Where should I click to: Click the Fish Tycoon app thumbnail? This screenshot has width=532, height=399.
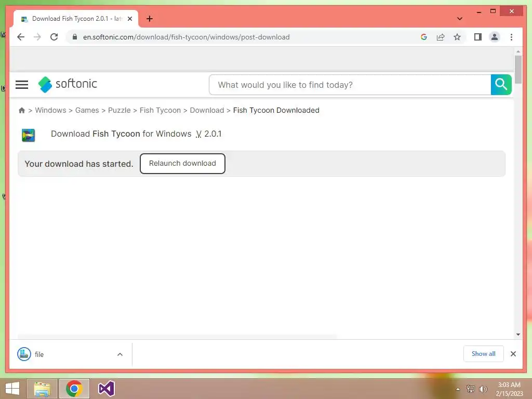point(29,135)
